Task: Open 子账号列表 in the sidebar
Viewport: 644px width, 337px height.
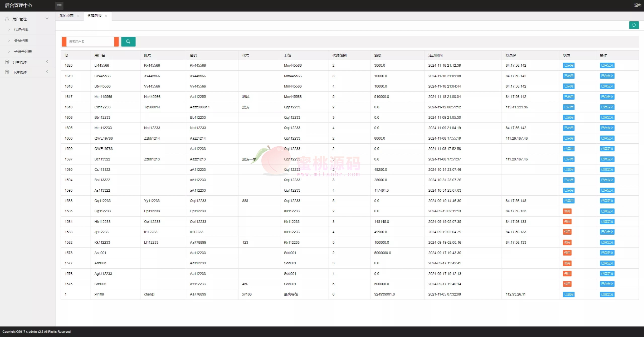Action: 23,52
